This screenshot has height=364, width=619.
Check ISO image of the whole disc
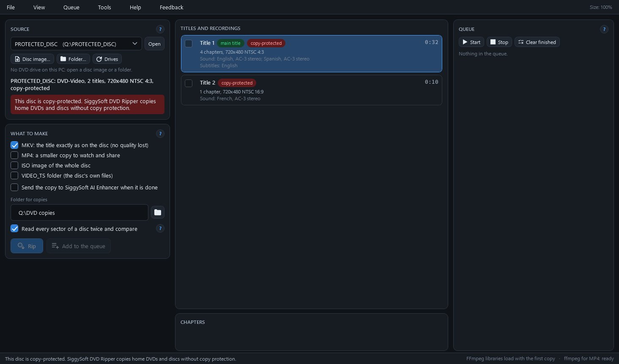pos(14,165)
